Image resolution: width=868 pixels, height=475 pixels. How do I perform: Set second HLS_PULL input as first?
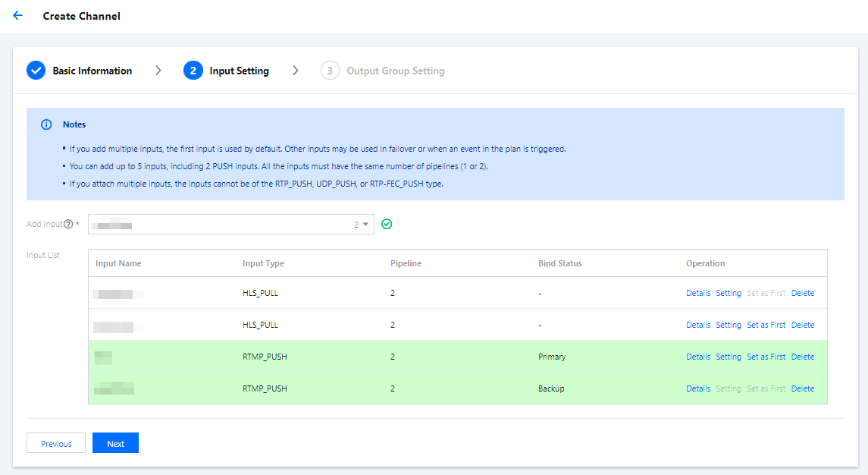point(766,325)
